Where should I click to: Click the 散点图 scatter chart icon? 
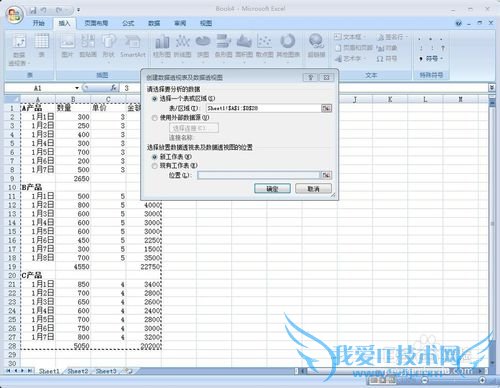tap(265, 47)
